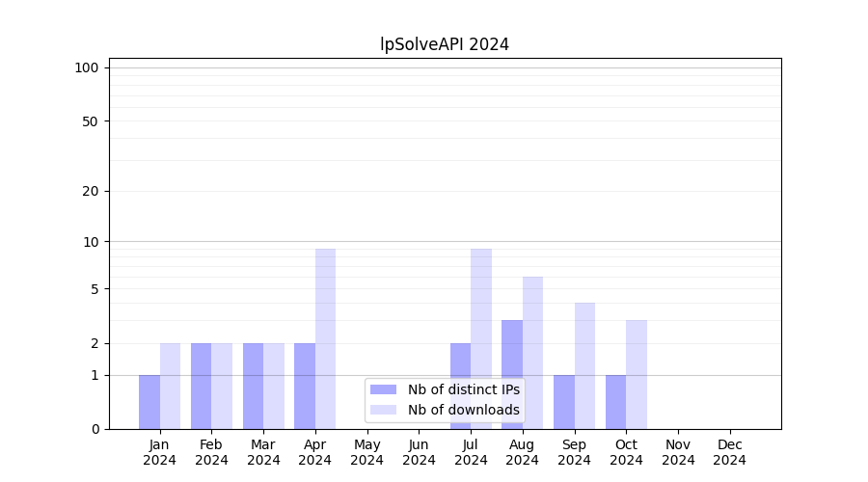Click the January distinct IPs bar

pos(149,402)
